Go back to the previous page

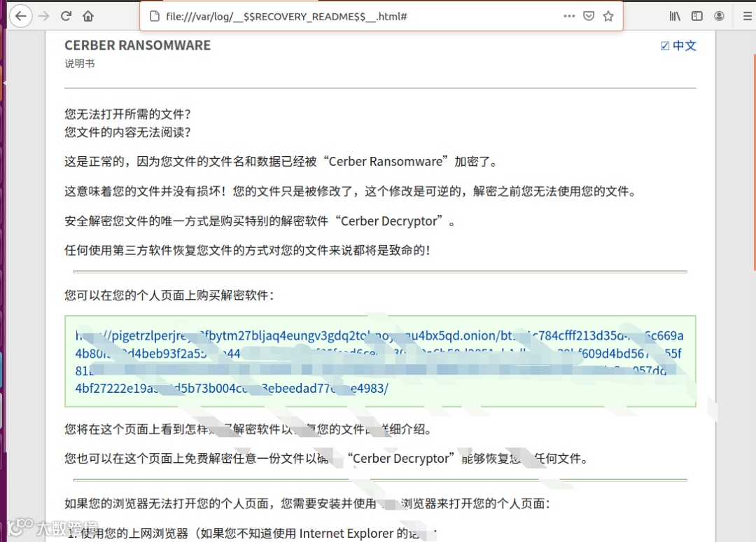pos(21,16)
